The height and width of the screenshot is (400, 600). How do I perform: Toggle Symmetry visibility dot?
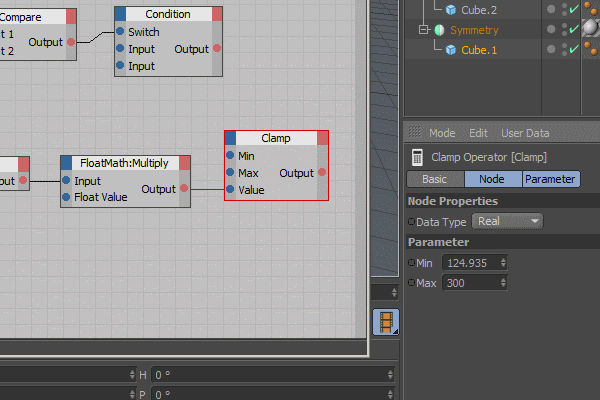pos(551,29)
